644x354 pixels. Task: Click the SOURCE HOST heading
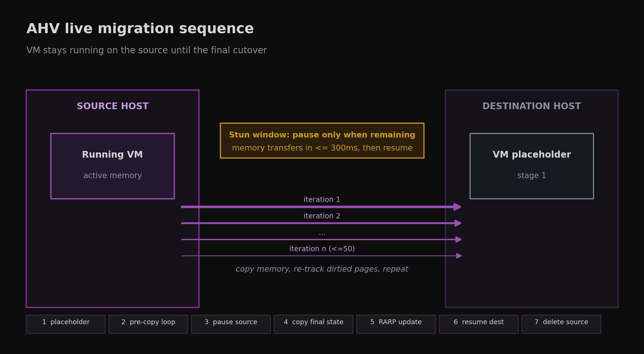(112, 106)
